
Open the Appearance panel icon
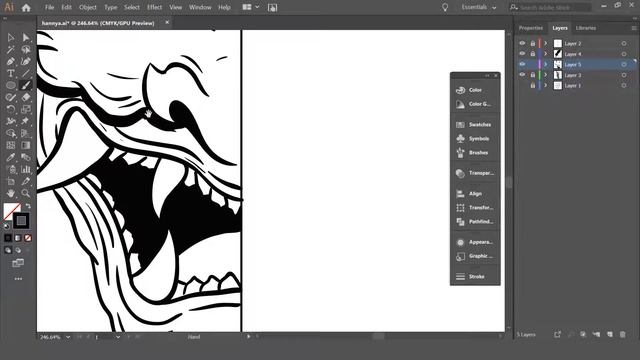point(460,242)
